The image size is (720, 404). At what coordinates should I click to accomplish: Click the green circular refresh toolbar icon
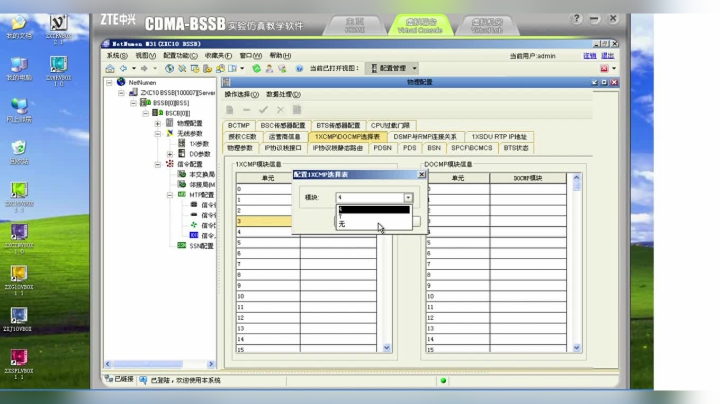[x=256, y=68]
